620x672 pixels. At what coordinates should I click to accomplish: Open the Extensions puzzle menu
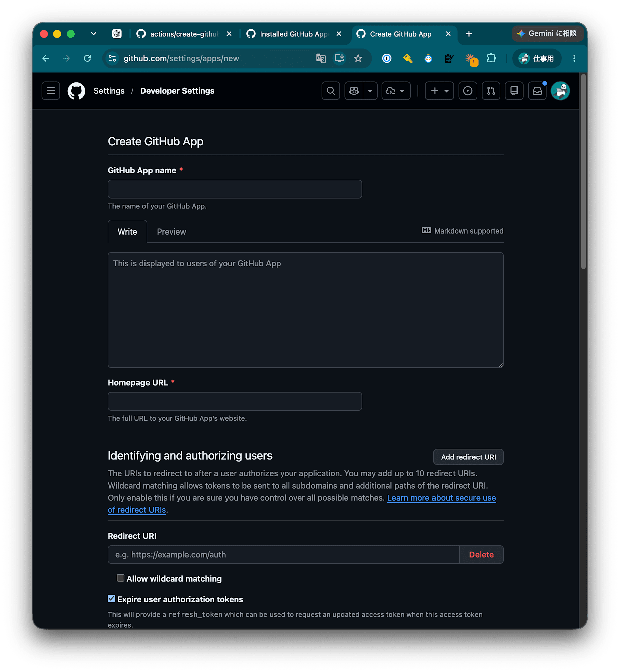(x=491, y=58)
